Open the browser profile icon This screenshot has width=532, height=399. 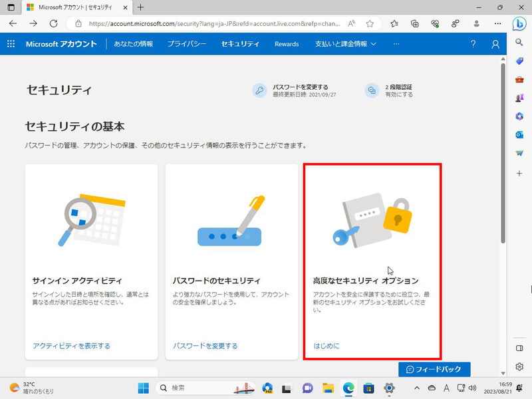476,23
